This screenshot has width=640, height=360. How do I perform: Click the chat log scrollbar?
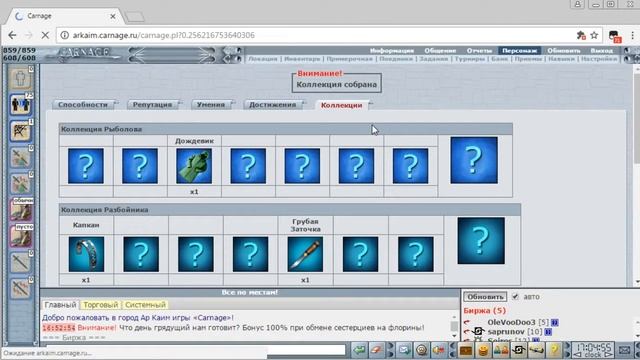pos(454,326)
